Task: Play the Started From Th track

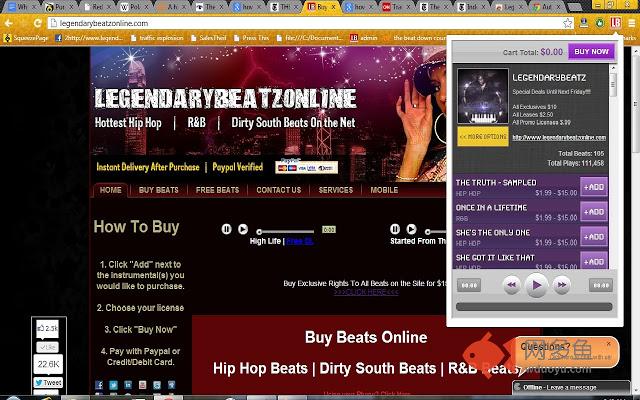Action: pos(411,229)
